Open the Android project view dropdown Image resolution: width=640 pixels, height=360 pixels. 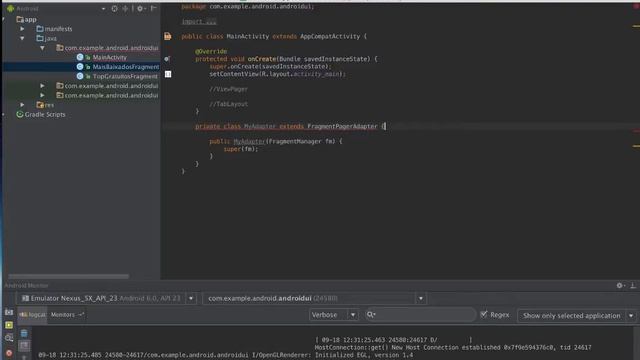(x=103, y=9)
